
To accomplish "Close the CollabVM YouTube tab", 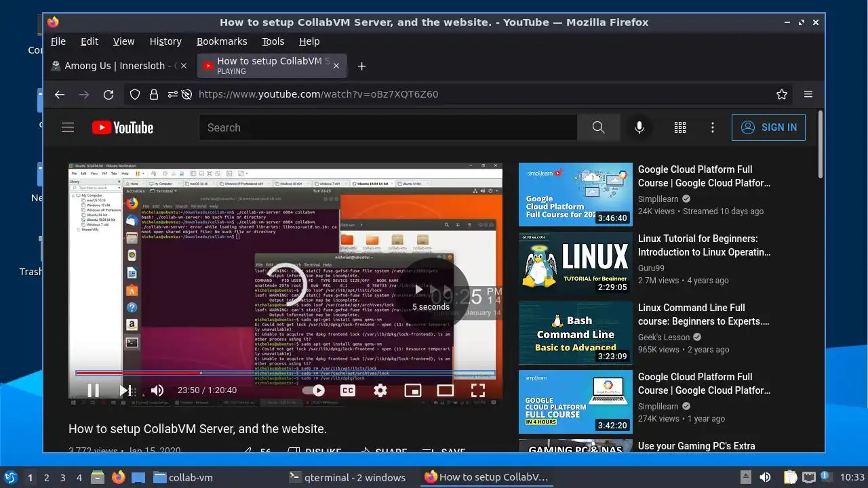I will coord(336,66).
